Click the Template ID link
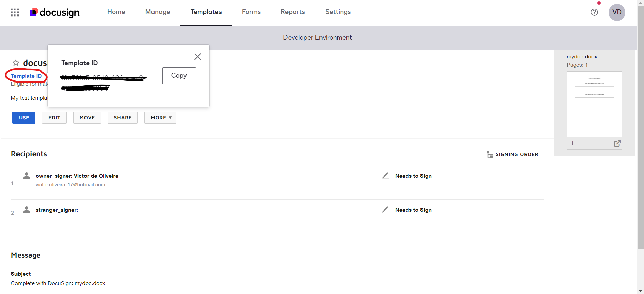 [26, 76]
